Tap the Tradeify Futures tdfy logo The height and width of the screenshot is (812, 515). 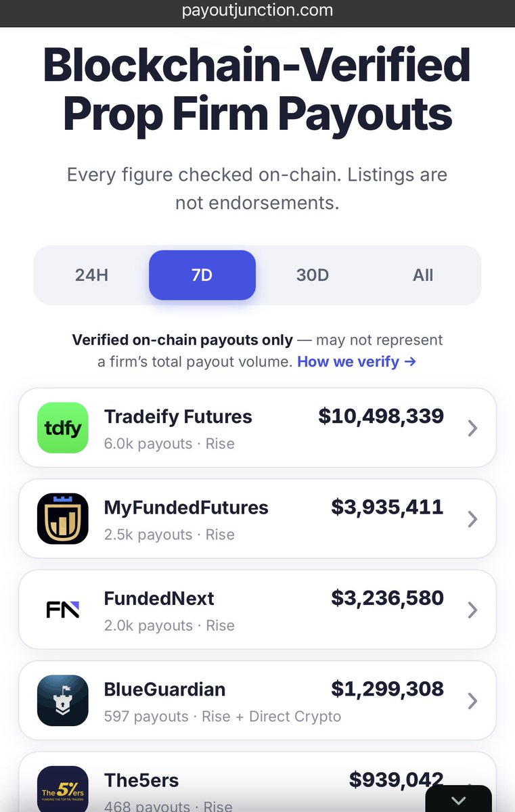63,428
